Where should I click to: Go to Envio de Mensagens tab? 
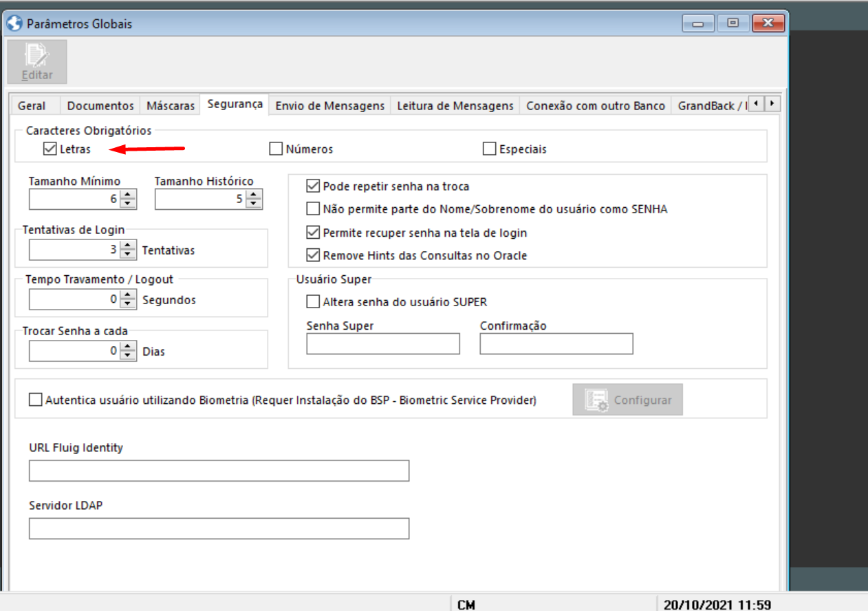[329, 106]
